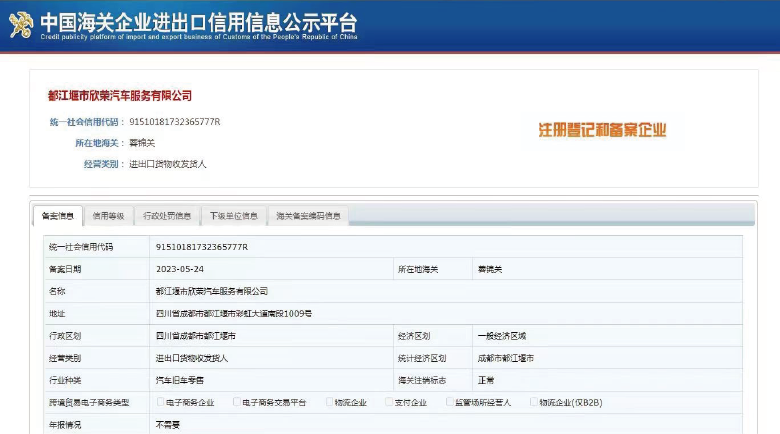Open the 行政处罚信息 tab
The width and height of the screenshot is (780, 434).
tap(167, 216)
